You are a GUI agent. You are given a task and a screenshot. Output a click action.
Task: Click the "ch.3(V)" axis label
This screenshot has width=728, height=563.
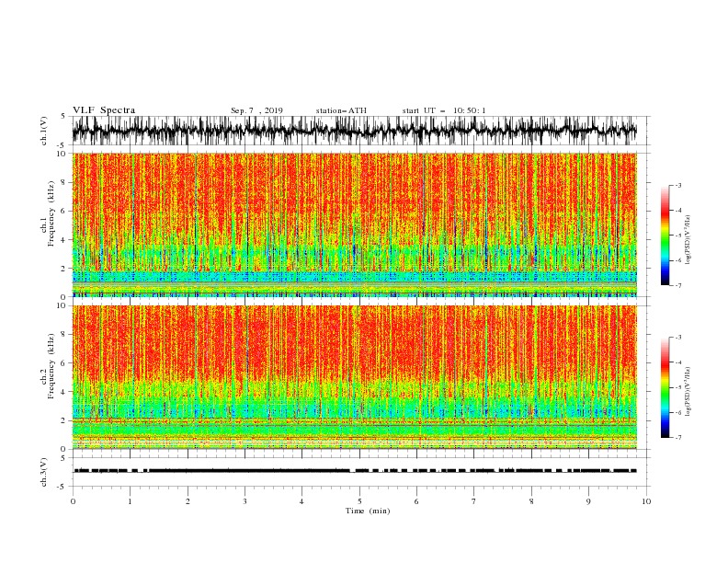(44, 472)
